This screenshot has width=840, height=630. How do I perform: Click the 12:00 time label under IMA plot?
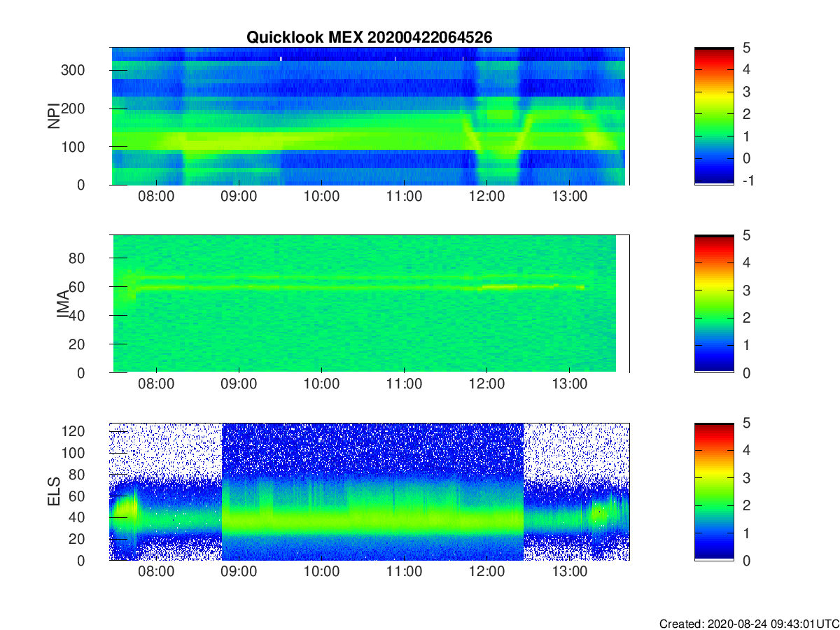tap(486, 384)
